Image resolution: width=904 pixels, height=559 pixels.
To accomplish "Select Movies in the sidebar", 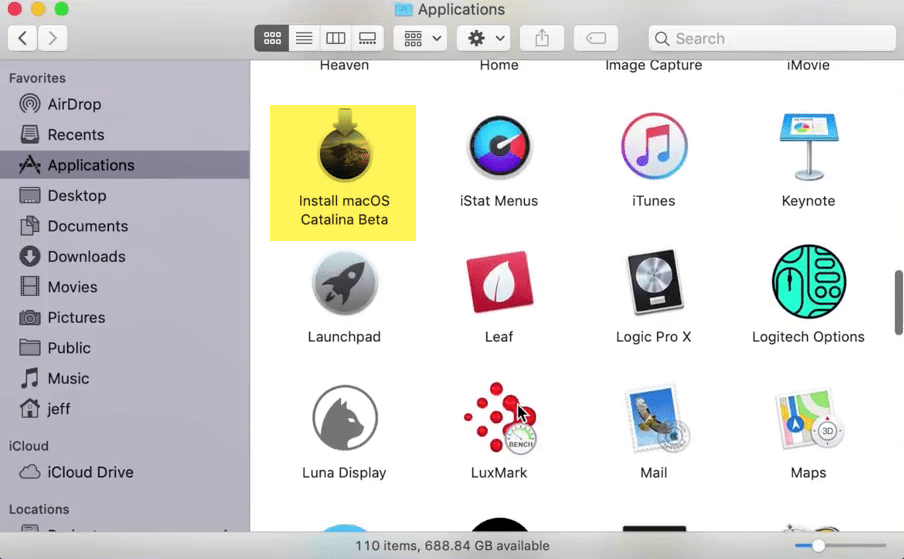I will pyautogui.click(x=125, y=288).
